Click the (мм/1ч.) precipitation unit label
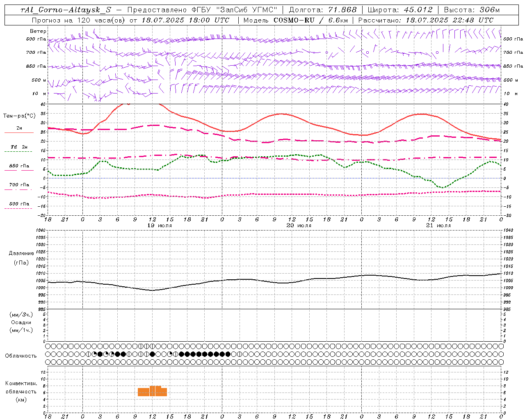The height and width of the screenshot is (420, 525). coord(21,330)
